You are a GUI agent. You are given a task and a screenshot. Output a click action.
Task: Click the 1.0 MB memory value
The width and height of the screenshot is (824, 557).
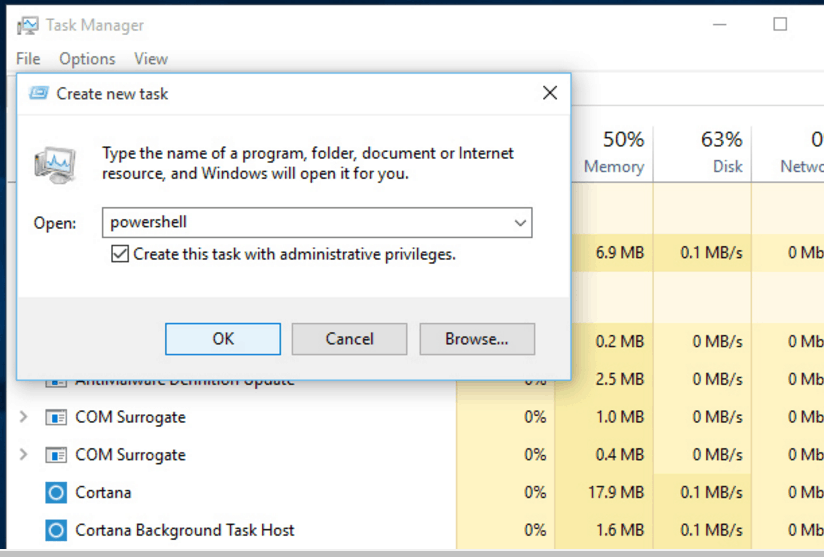tap(620, 417)
